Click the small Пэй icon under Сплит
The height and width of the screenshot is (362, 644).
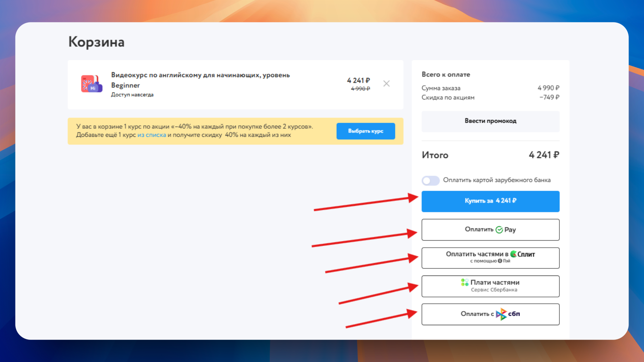(500, 261)
